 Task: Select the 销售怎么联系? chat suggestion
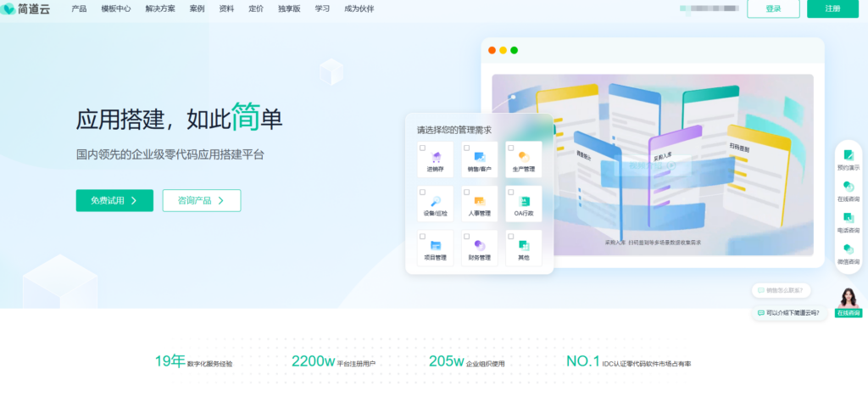[x=781, y=290]
